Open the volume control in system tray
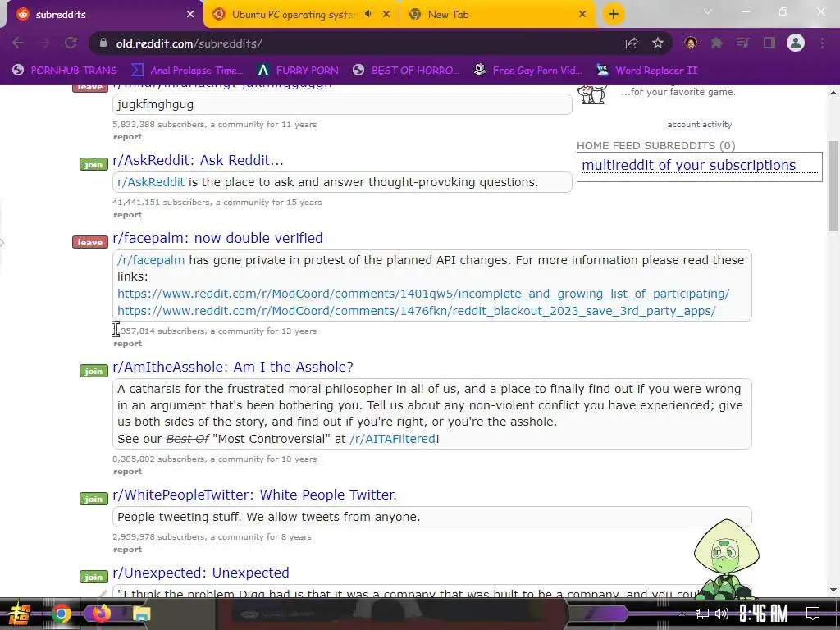This screenshot has height=630, width=840. pyautogui.click(x=722, y=614)
